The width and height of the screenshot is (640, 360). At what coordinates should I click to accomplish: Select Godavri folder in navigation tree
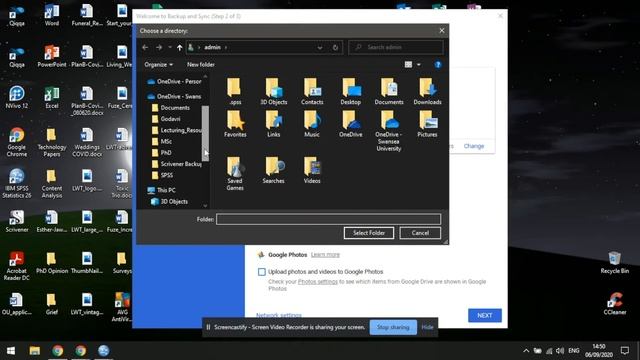pyautogui.click(x=166, y=119)
